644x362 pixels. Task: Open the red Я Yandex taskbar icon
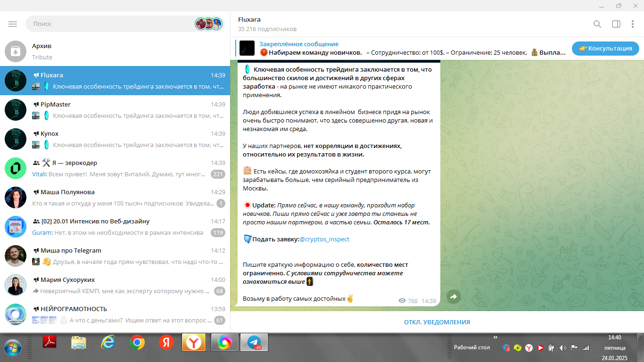[x=165, y=342]
